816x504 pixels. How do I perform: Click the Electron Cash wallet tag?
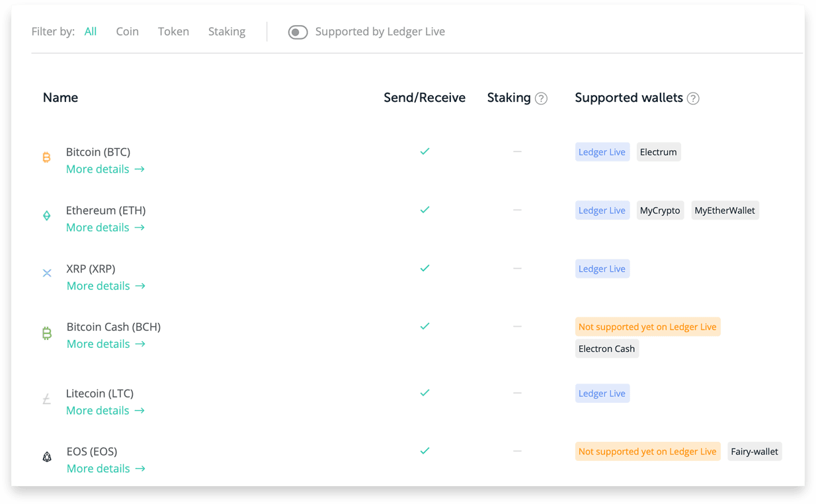[x=606, y=349]
